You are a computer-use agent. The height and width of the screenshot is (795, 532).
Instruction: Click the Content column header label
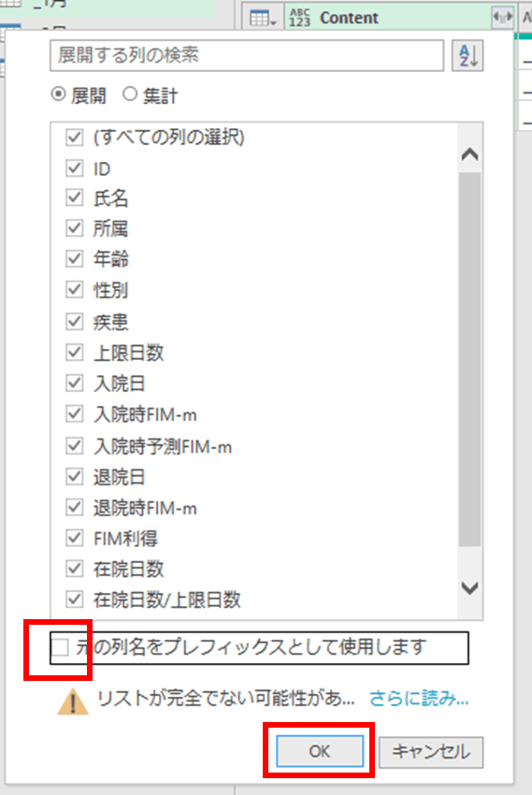pyautogui.click(x=349, y=19)
